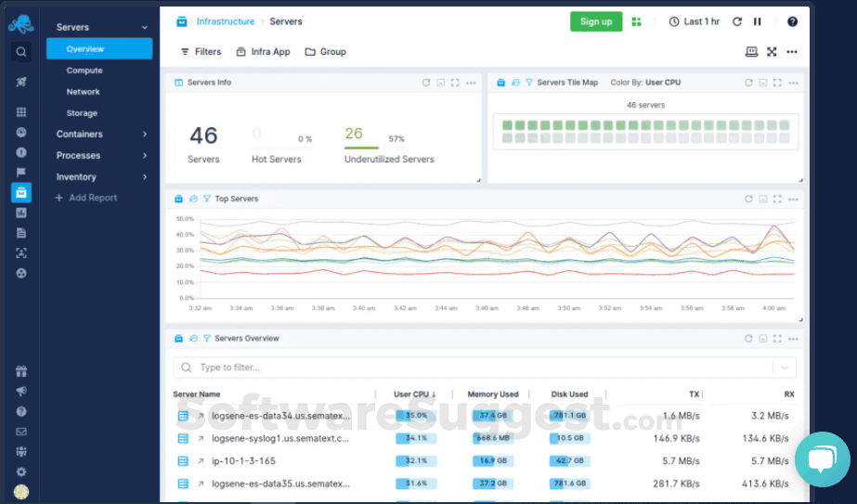Open the Last 1 hr time range picker
Viewport: 857px width, 504px height.
point(694,21)
